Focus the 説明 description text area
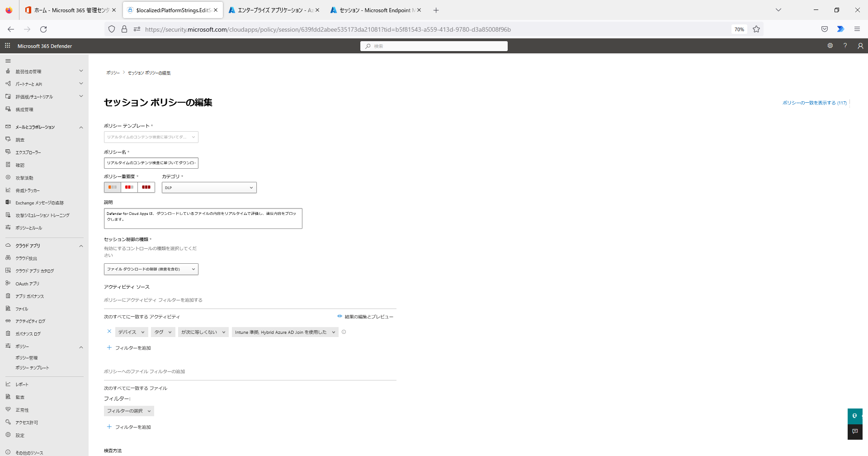This screenshot has width=868, height=456. pyautogui.click(x=203, y=218)
